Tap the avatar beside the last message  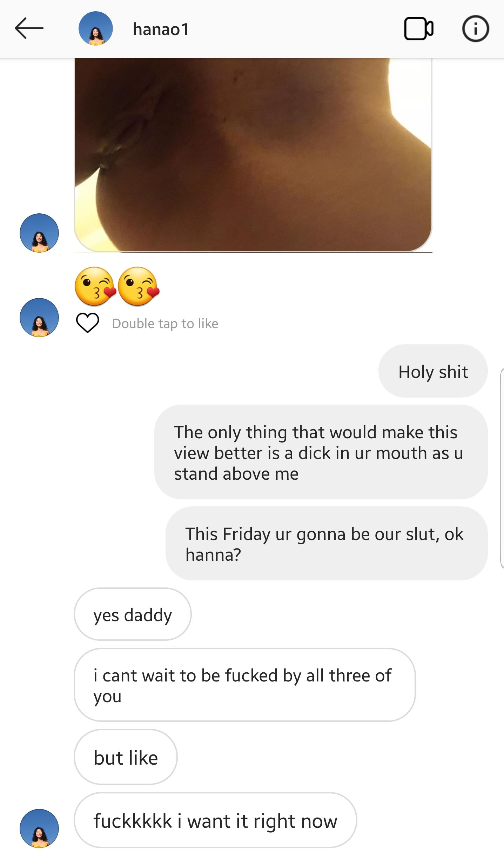(39, 828)
